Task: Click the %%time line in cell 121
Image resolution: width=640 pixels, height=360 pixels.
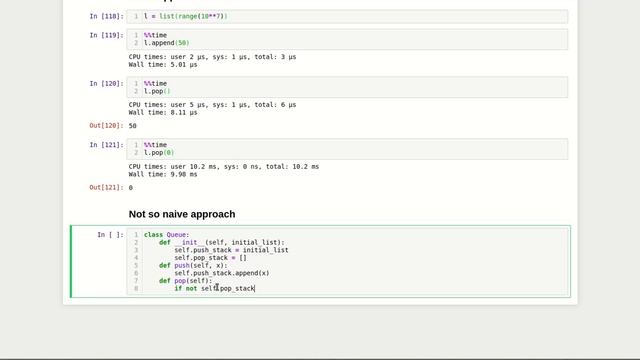Action: pyautogui.click(x=155, y=145)
